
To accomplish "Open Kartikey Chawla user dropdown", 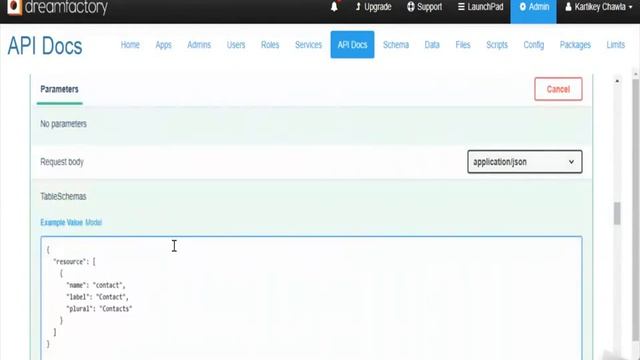I will (x=599, y=7).
